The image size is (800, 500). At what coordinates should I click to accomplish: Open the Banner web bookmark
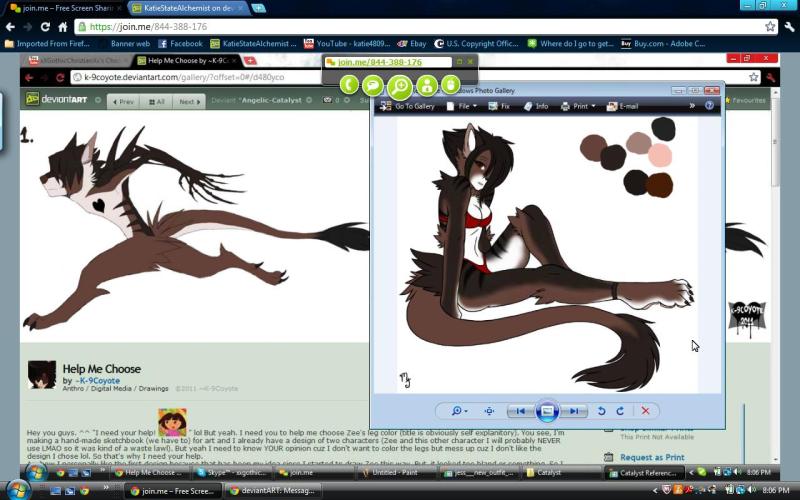(x=130, y=44)
